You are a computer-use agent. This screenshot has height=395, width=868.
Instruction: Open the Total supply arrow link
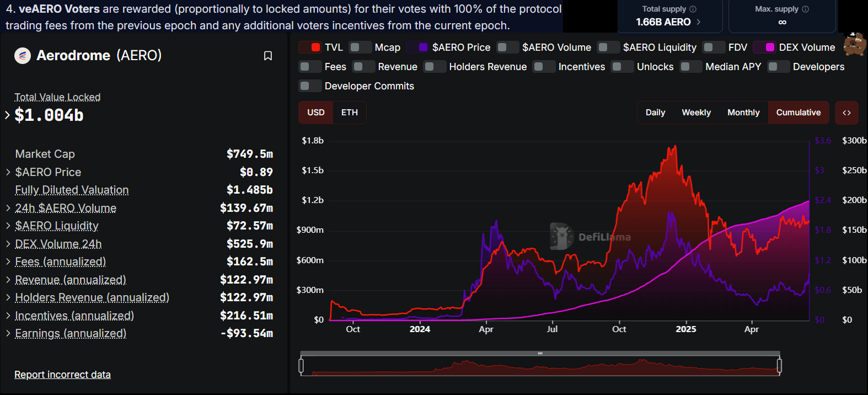coord(699,22)
